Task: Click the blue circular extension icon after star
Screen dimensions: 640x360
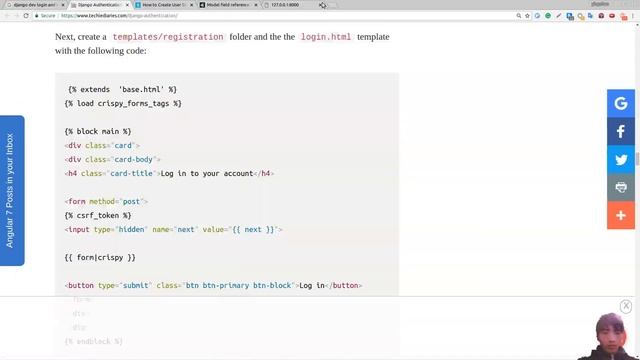Action: coord(537,16)
